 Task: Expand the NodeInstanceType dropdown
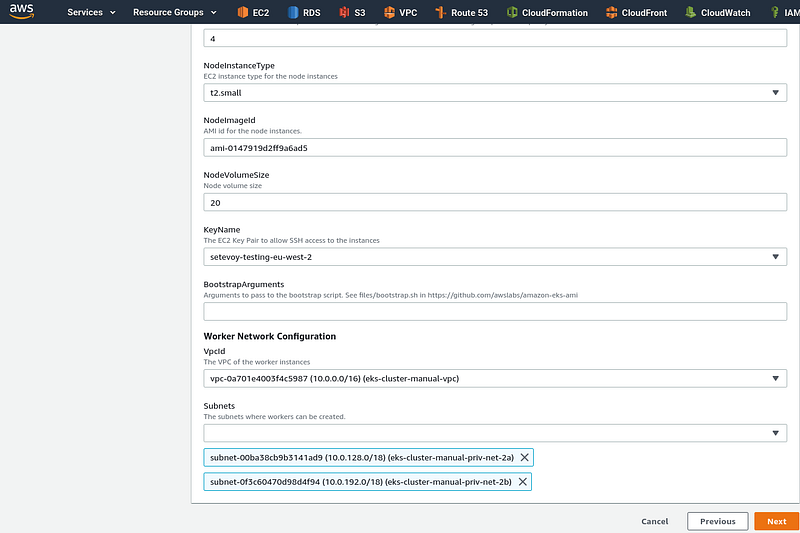(495, 93)
